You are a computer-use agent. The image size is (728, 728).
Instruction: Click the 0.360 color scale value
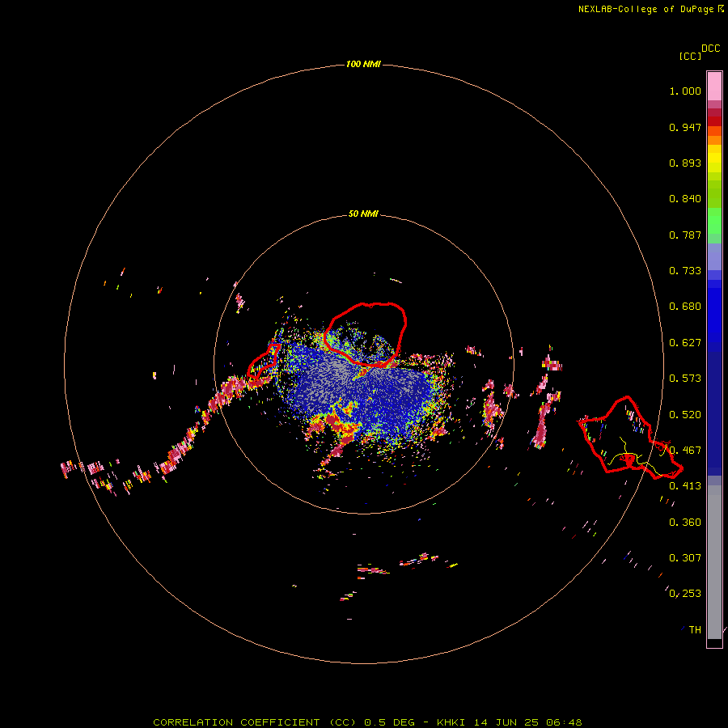click(x=685, y=523)
